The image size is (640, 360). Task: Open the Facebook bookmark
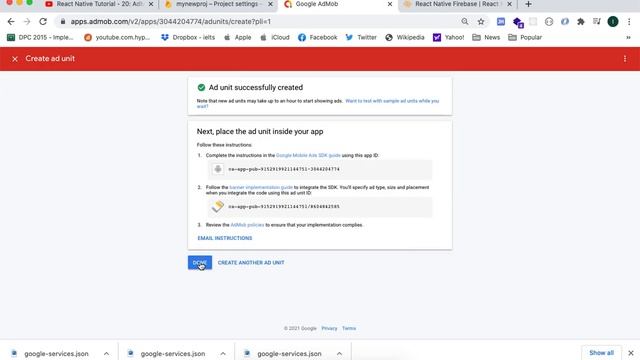(318, 38)
